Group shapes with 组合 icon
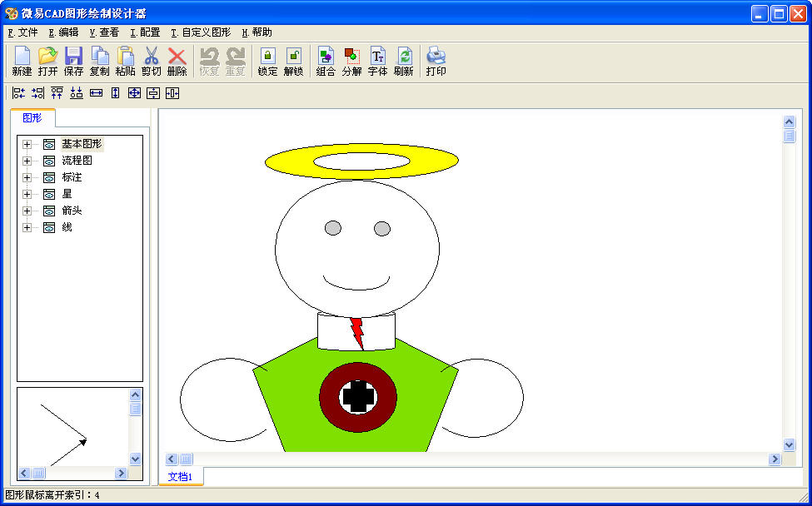 (x=326, y=62)
